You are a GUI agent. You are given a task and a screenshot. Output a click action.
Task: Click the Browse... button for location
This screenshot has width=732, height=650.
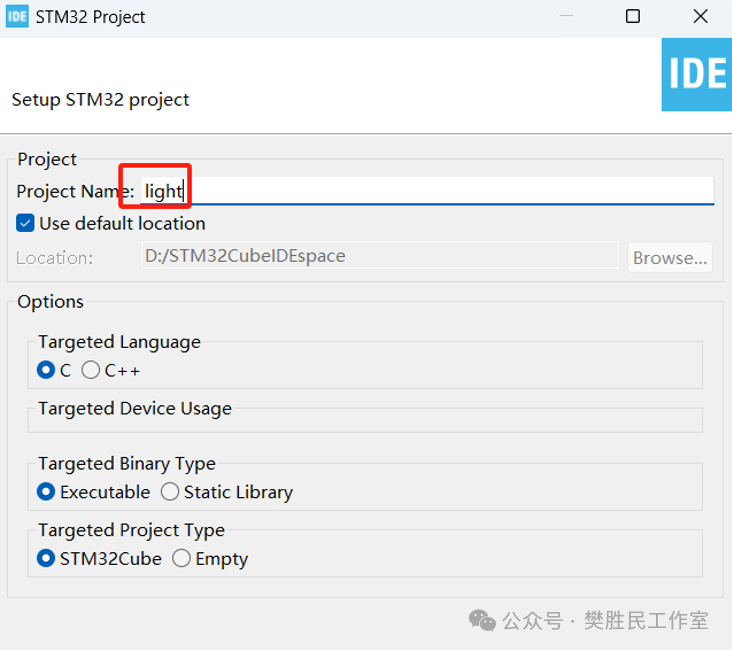[x=670, y=257]
